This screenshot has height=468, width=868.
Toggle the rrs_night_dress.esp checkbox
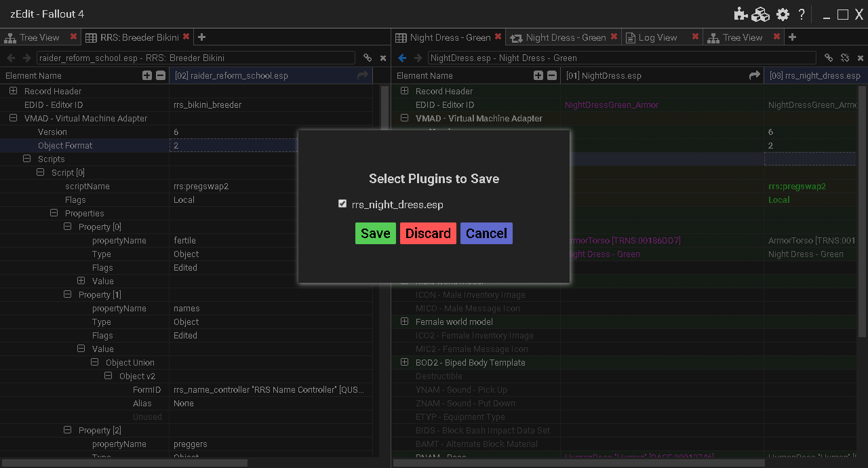(x=342, y=203)
